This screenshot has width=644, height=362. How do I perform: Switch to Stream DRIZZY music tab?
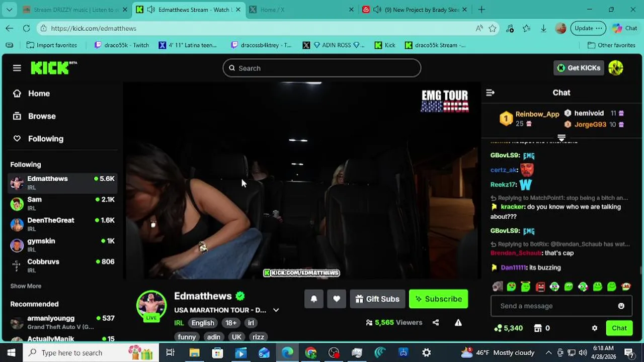pos(74,10)
